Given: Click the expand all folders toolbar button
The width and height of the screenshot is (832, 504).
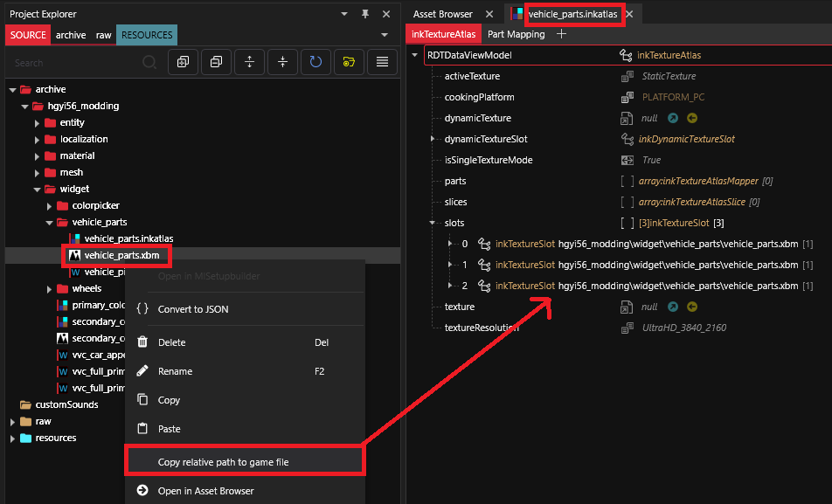Looking at the screenshot, I should point(183,62).
